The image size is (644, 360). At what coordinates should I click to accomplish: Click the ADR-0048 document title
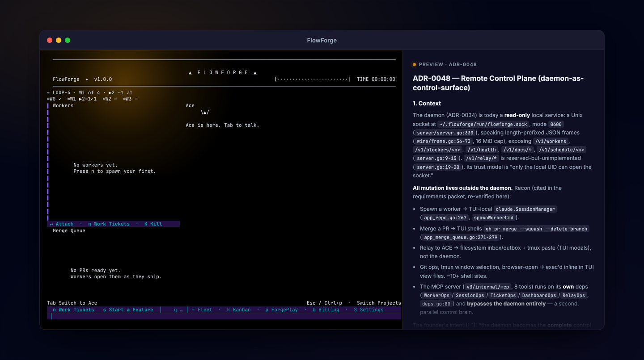point(498,83)
